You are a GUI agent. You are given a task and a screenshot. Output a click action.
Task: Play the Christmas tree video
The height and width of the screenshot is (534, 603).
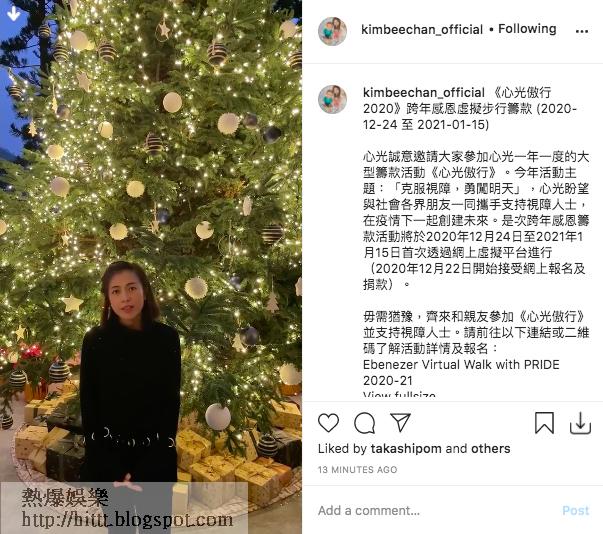pos(151,267)
